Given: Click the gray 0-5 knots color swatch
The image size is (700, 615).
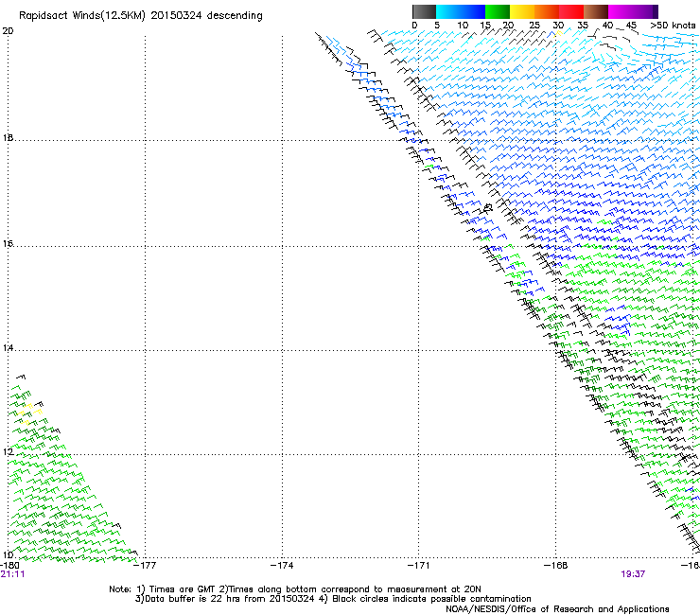Looking at the screenshot, I should coord(424,11).
